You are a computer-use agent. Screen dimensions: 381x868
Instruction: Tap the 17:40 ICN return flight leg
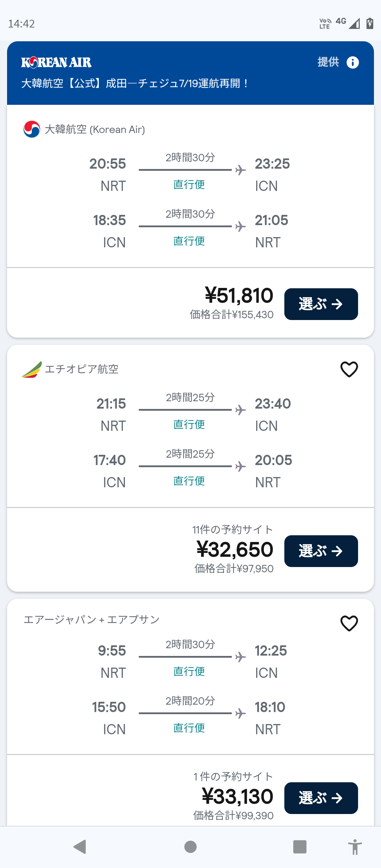(190, 471)
